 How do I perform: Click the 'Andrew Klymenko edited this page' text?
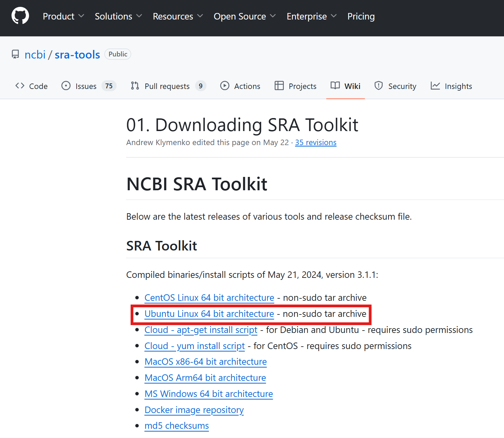pos(207,142)
